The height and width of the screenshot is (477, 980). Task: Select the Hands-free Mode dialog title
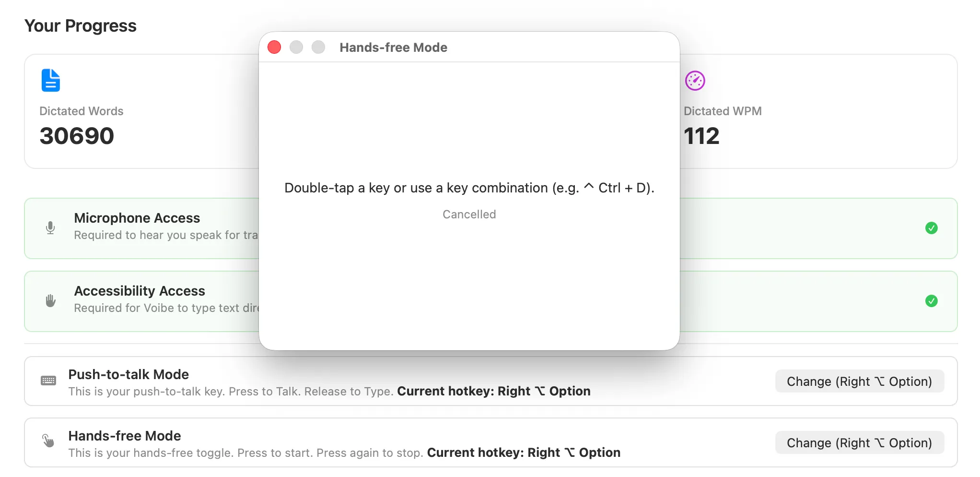pyautogui.click(x=393, y=47)
